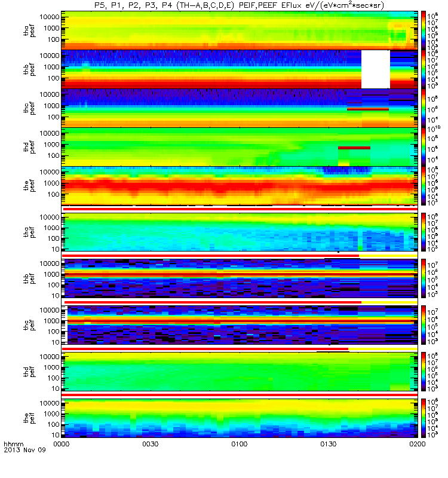Click the '2013 Nov 09' date label
448x478 pixels.
pyautogui.click(x=24, y=450)
